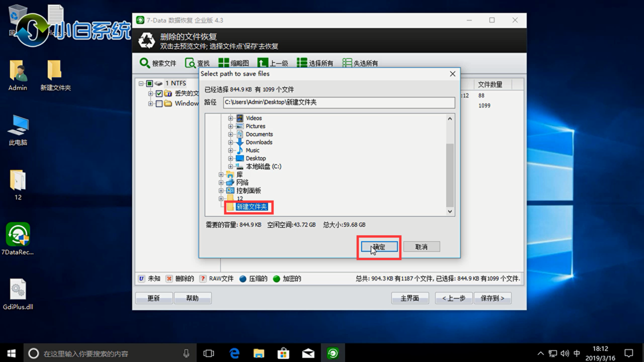Open Microsoft Edge from taskbar
The height and width of the screenshot is (362, 644).
pyautogui.click(x=234, y=353)
